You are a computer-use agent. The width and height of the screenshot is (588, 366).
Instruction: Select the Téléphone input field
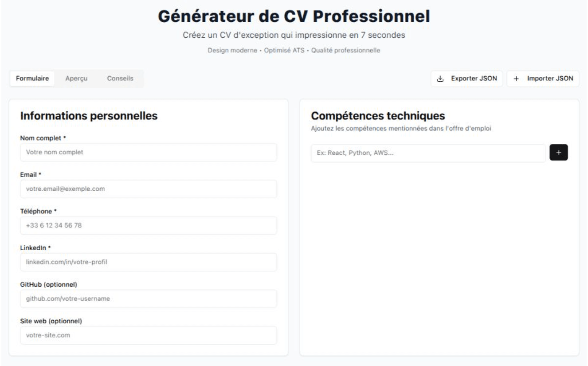149,225
